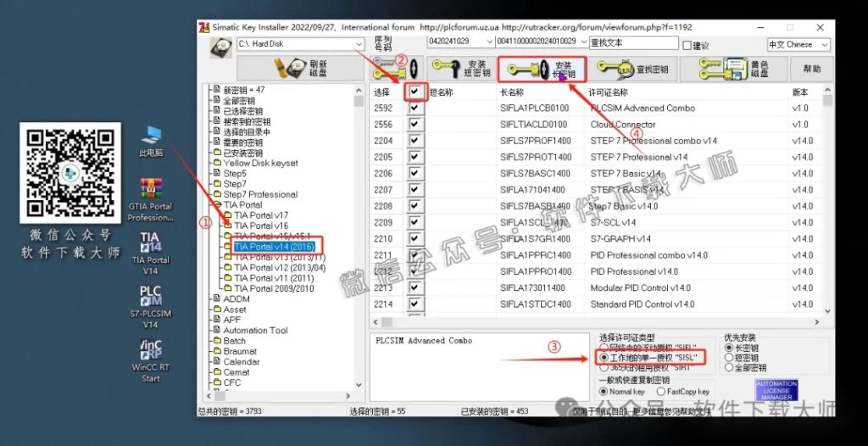Select the Yellow Disk keyset tree item

click(260, 163)
